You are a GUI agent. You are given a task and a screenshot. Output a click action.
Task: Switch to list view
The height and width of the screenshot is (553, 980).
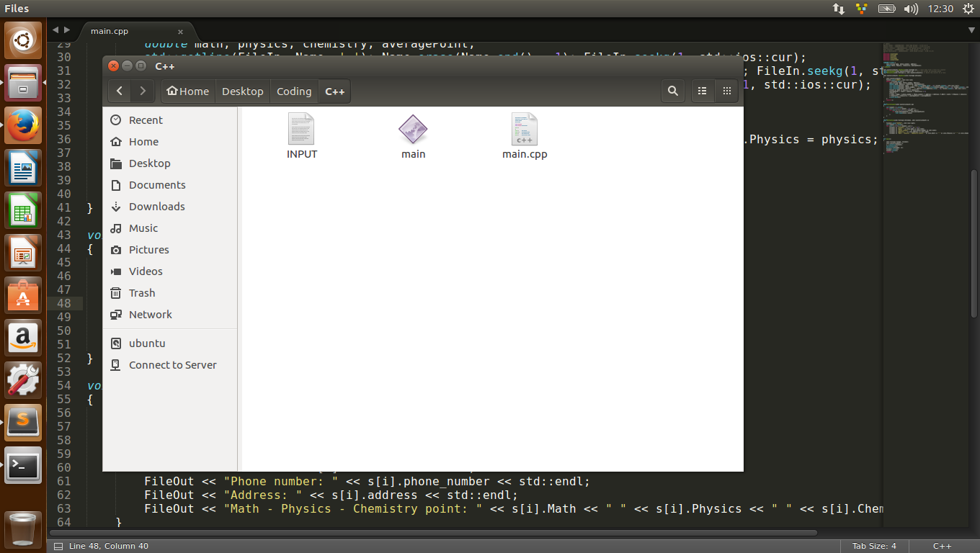click(x=702, y=91)
